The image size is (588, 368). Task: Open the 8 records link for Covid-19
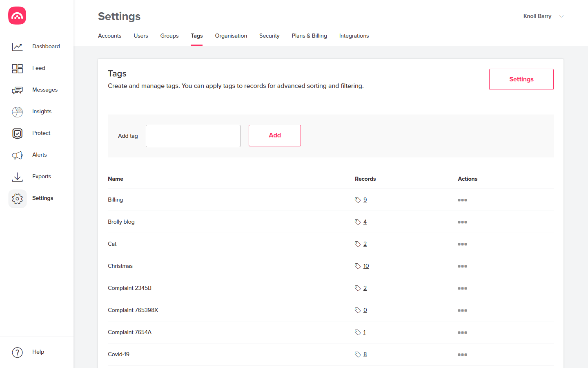click(365, 354)
